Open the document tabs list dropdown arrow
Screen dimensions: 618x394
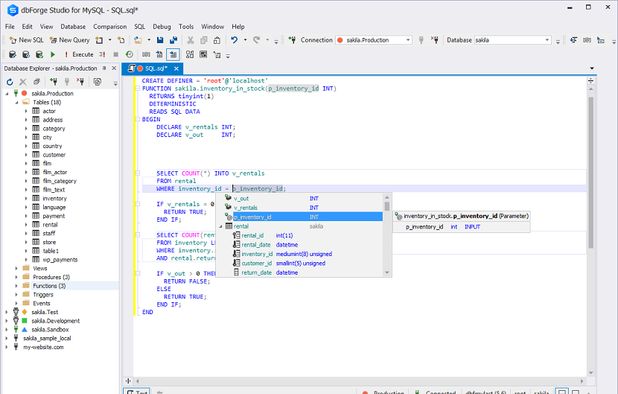[592, 69]
